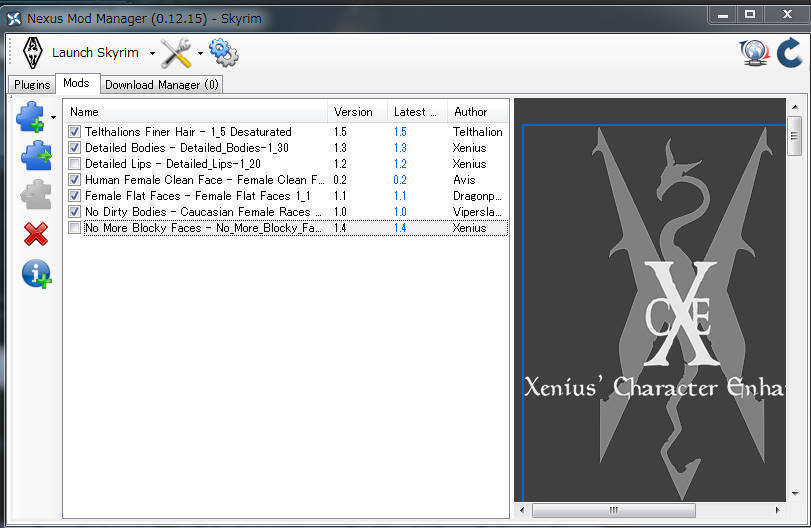
Task: Click preview pane scroll up arrow
Action: point(794,107)
